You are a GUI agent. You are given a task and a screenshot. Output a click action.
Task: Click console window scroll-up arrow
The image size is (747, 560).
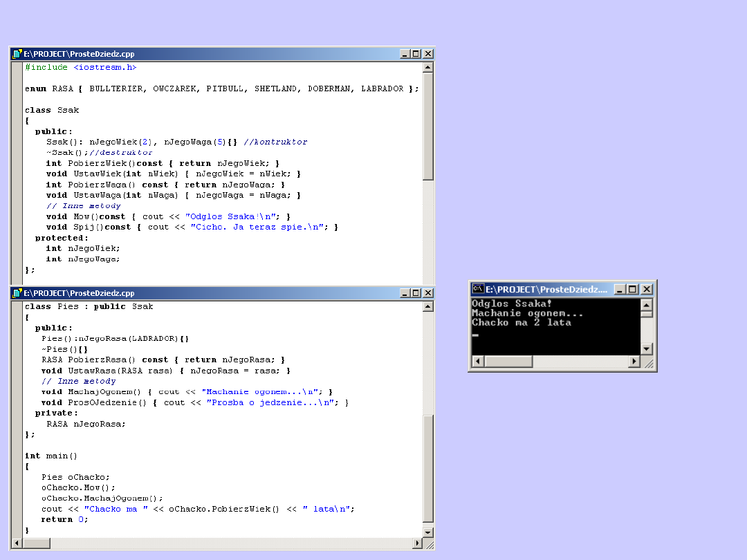click(647, 305)
